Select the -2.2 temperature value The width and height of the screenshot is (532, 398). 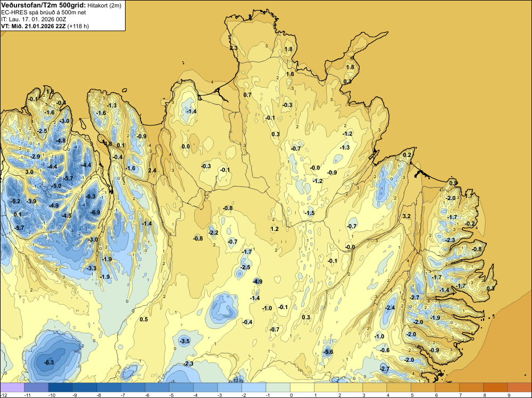tap(213, 233)
